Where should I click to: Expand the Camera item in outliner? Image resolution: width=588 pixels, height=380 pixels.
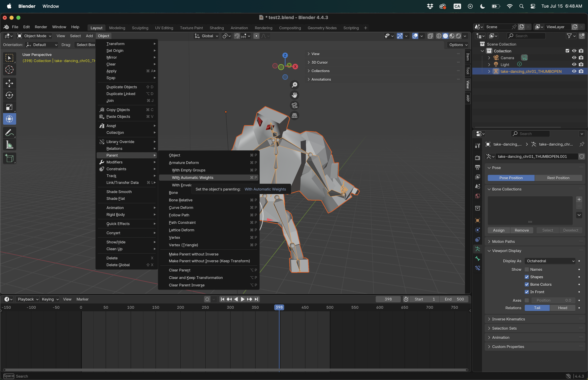coord(489,58)
